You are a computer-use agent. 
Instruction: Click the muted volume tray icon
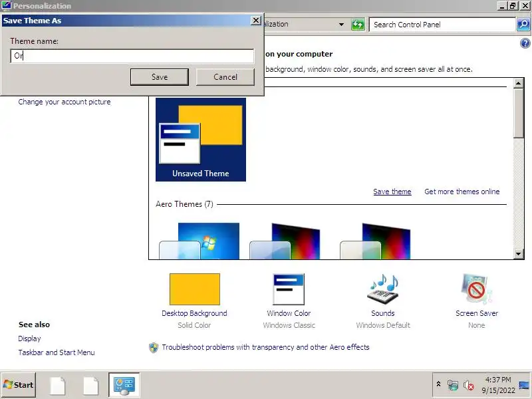469,385
